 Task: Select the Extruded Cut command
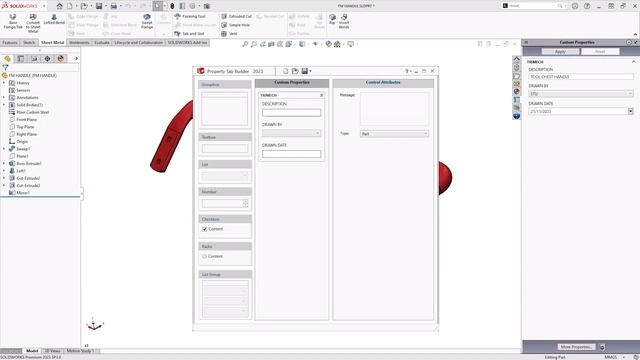(x=236, y=16)
